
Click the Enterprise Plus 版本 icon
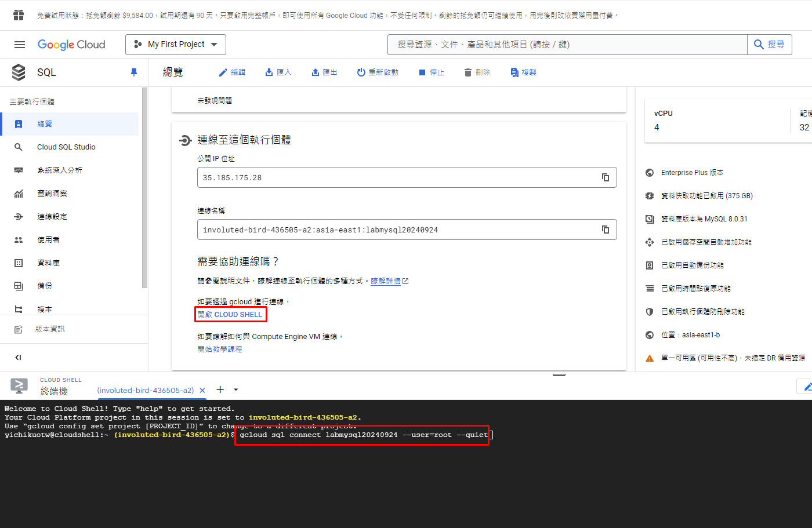tap(650, 173)
